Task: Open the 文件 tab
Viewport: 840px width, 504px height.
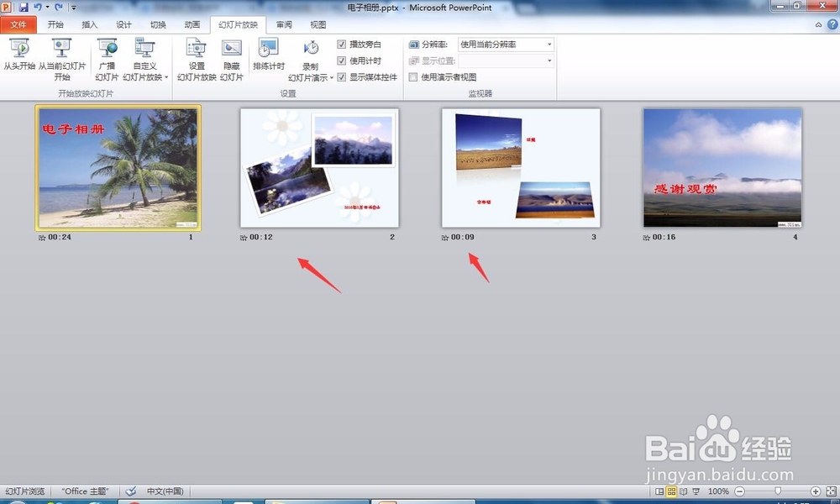Action: click(18, 24)
